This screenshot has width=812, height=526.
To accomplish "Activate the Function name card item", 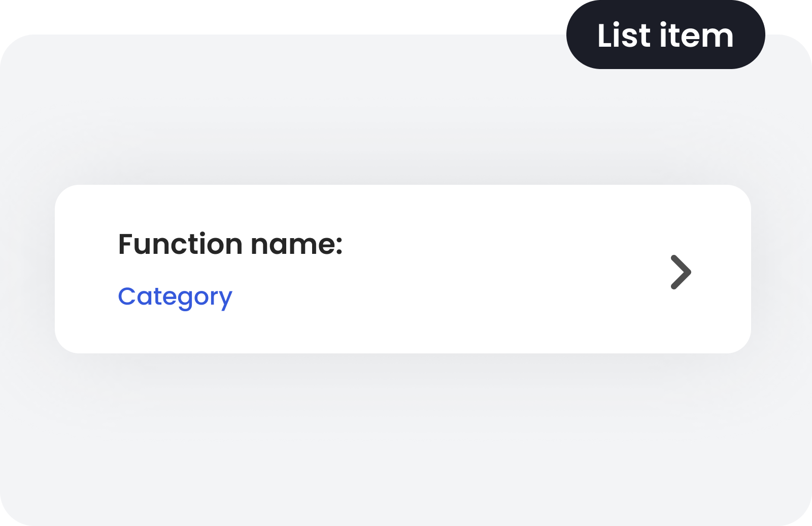I will (402, 269).
